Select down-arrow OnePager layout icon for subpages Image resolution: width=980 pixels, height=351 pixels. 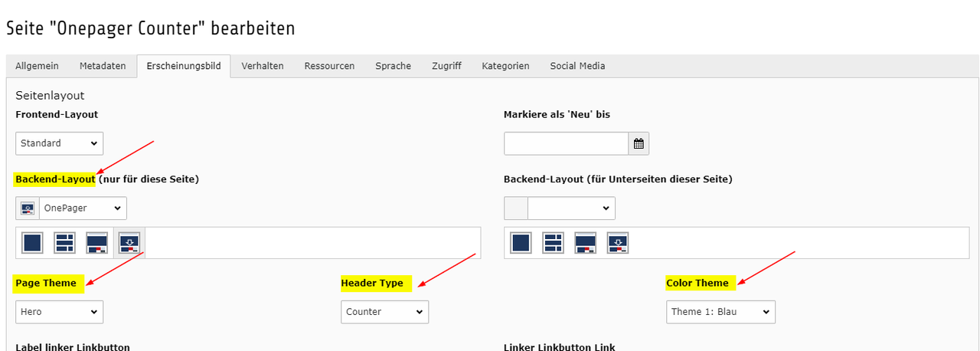(617, 243)
